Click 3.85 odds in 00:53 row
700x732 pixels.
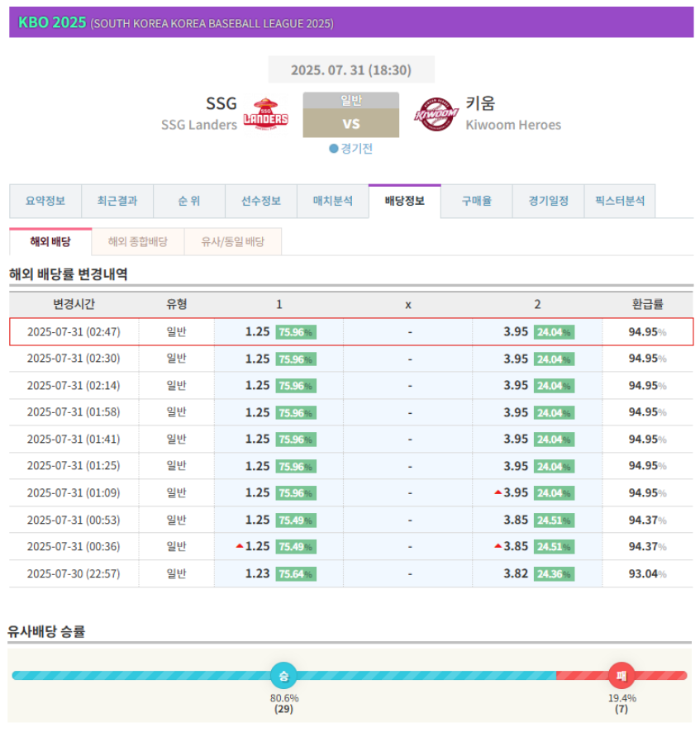516,520
